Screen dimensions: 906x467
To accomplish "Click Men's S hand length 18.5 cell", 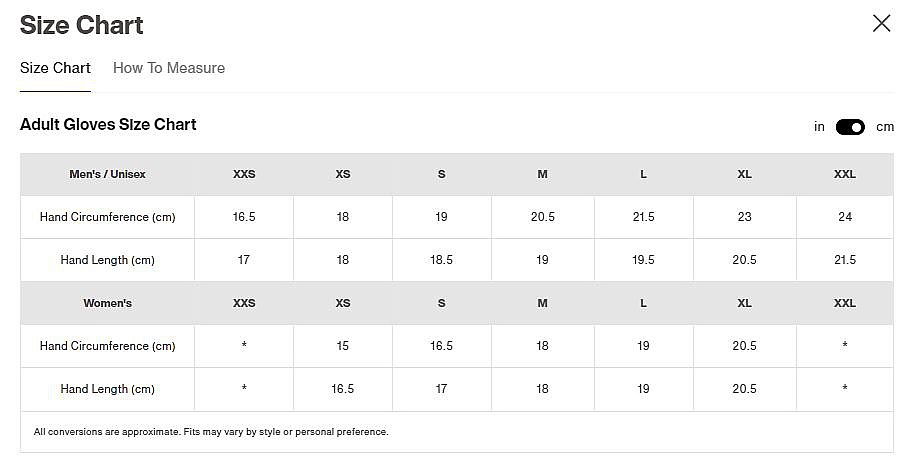I will tap(441, 260).
